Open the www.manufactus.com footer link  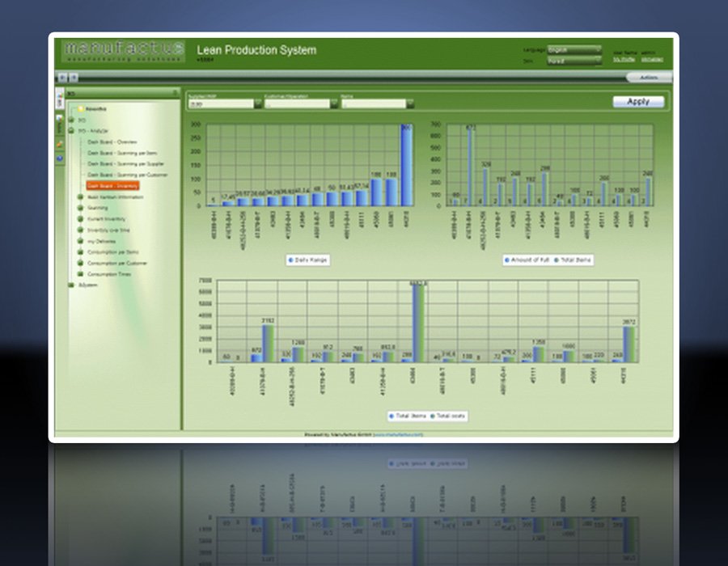pos(398,435)
